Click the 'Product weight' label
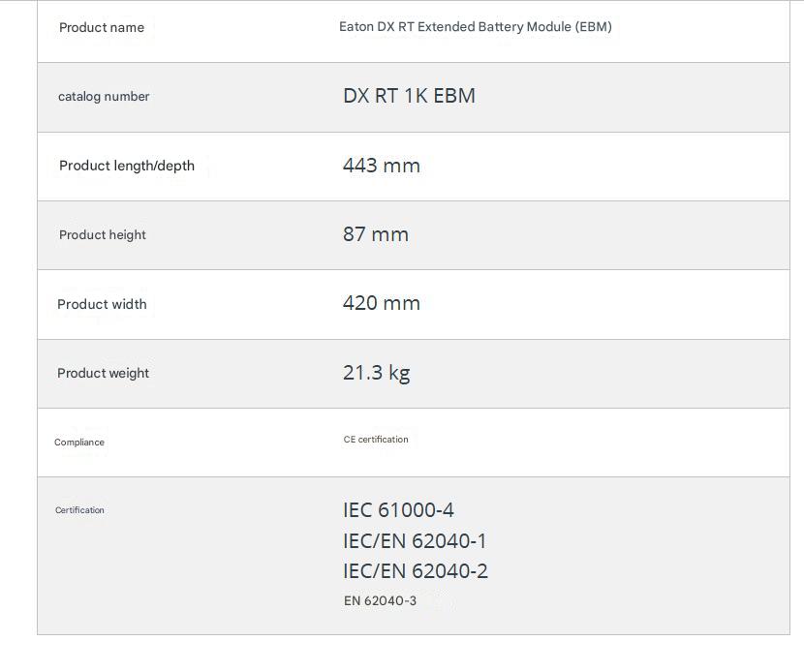This screenshot has width=804, height=672. 103,374
